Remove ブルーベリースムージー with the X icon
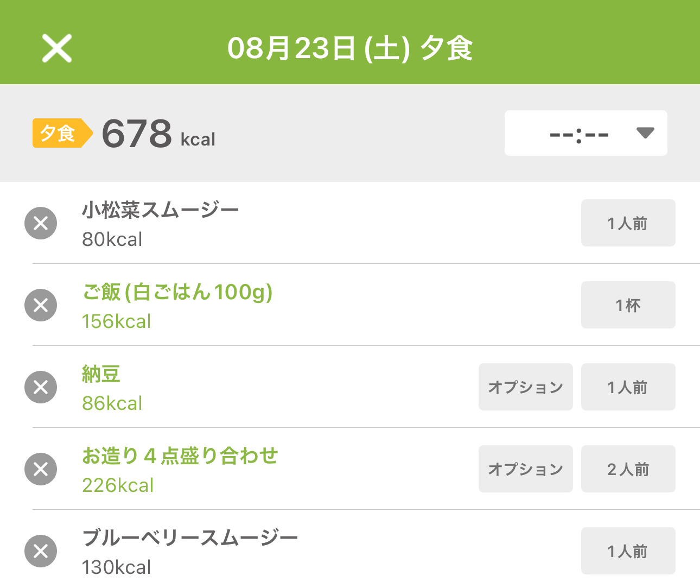 point(41,551)
